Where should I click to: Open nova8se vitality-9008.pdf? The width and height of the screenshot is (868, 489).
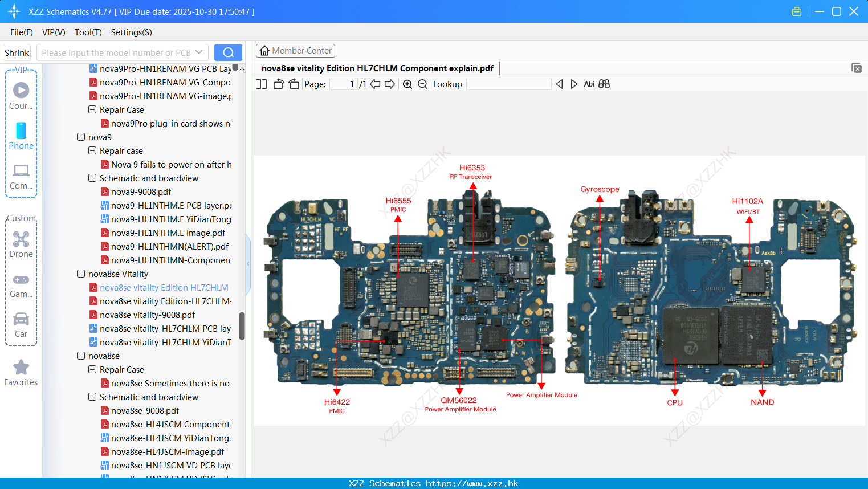[142, 315]
